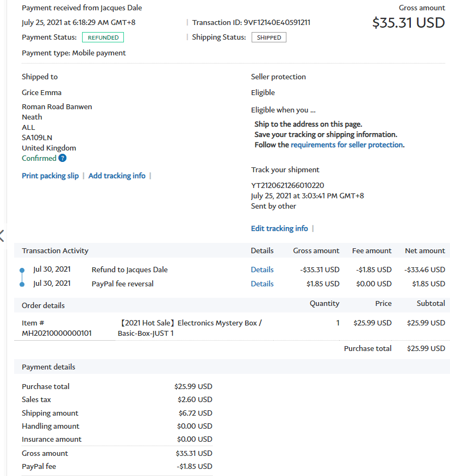Select the timeline dot for Refund to Jacques Dale
Viewport: 450px width, 476px height.
[22, 270]
